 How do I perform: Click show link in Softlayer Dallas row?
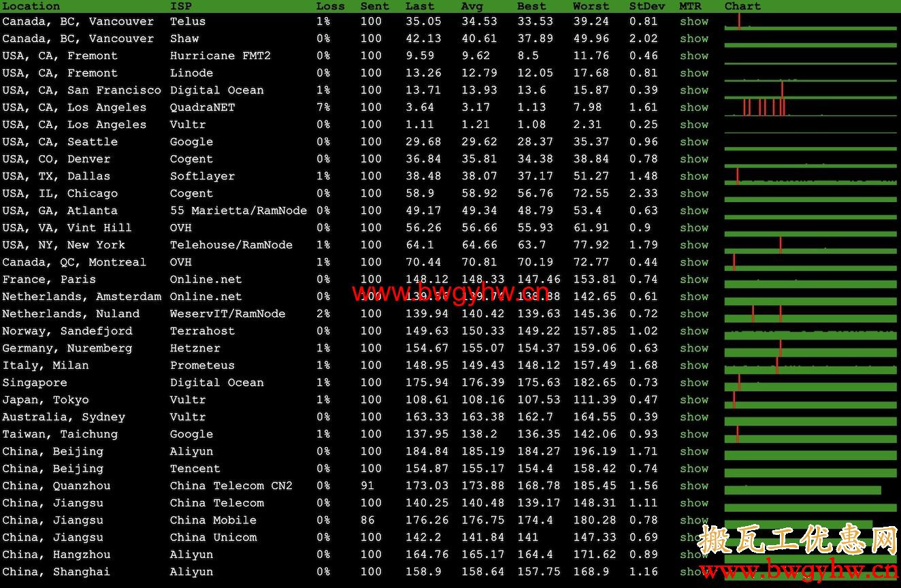694,176
